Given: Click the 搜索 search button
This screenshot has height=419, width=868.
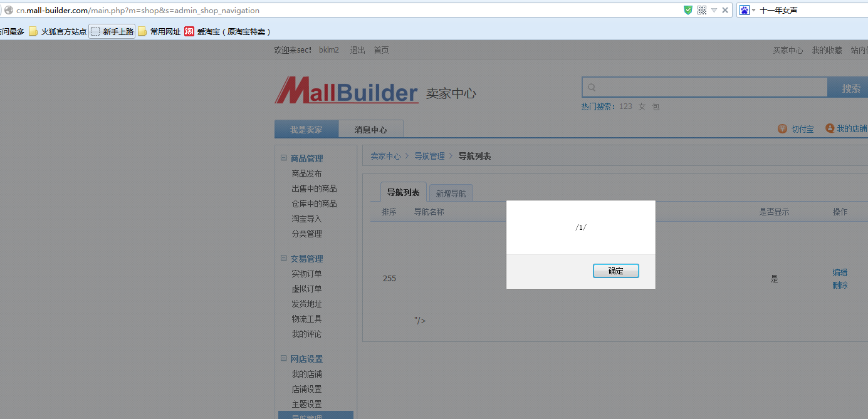Looking at the screenshot, I should [x=849, y=88].
